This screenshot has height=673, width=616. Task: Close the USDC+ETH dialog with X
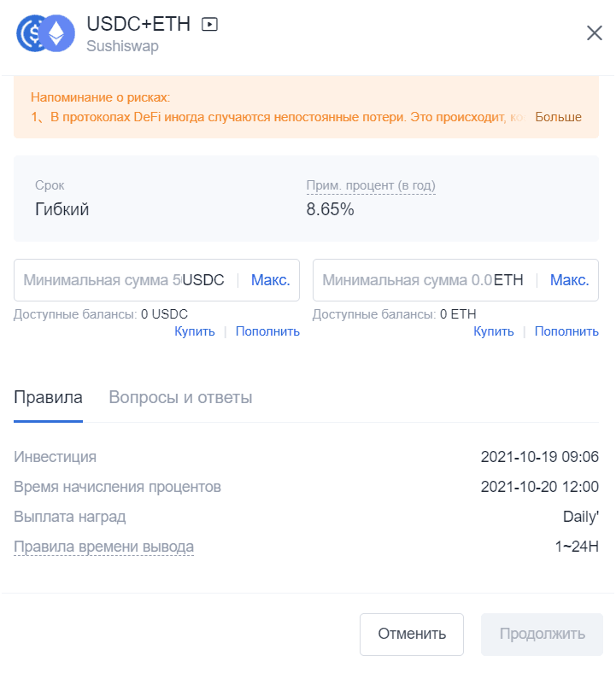tap(594, 32)
